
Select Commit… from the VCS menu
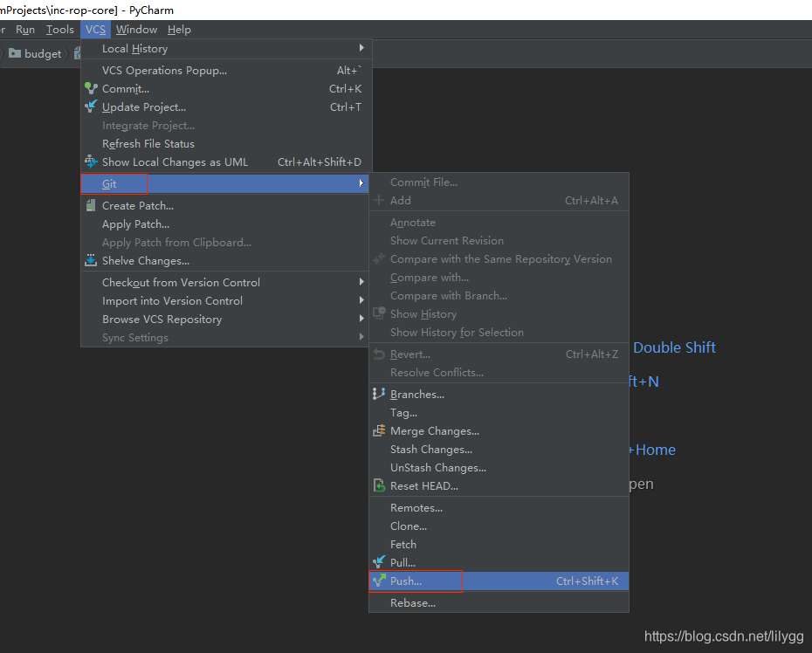click(x=226, y=88)
